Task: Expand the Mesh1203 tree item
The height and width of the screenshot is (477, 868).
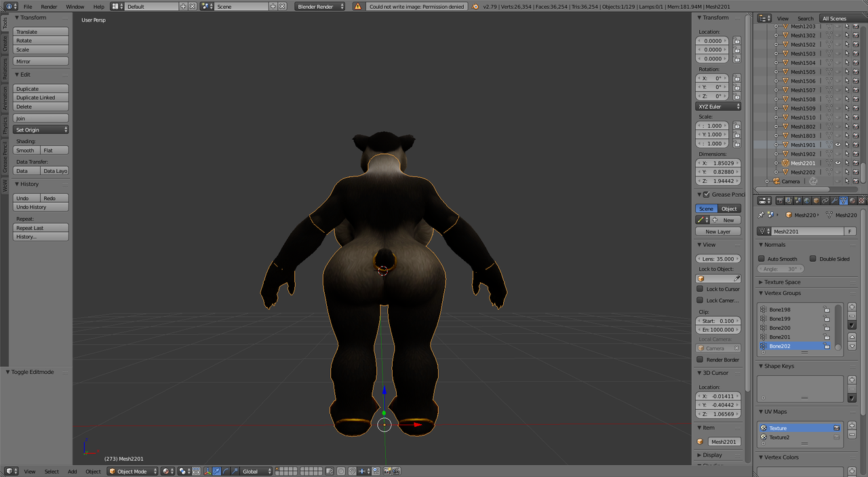Action: 776,26
